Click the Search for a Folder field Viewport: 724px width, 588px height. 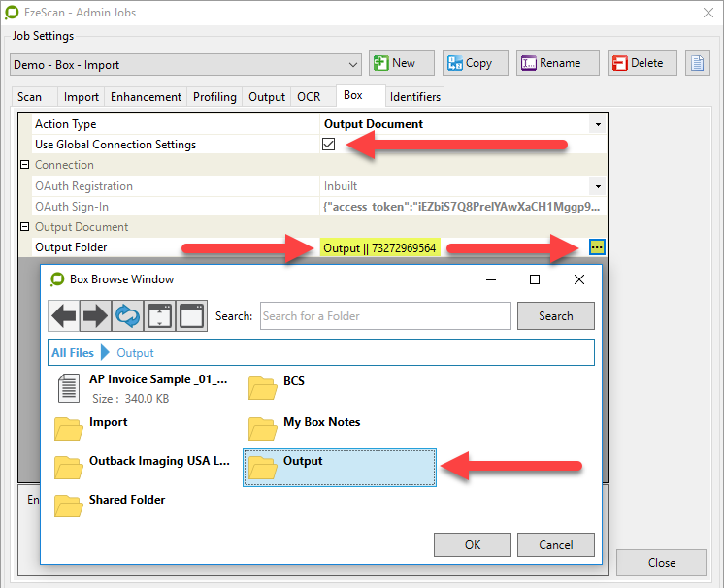385,315
